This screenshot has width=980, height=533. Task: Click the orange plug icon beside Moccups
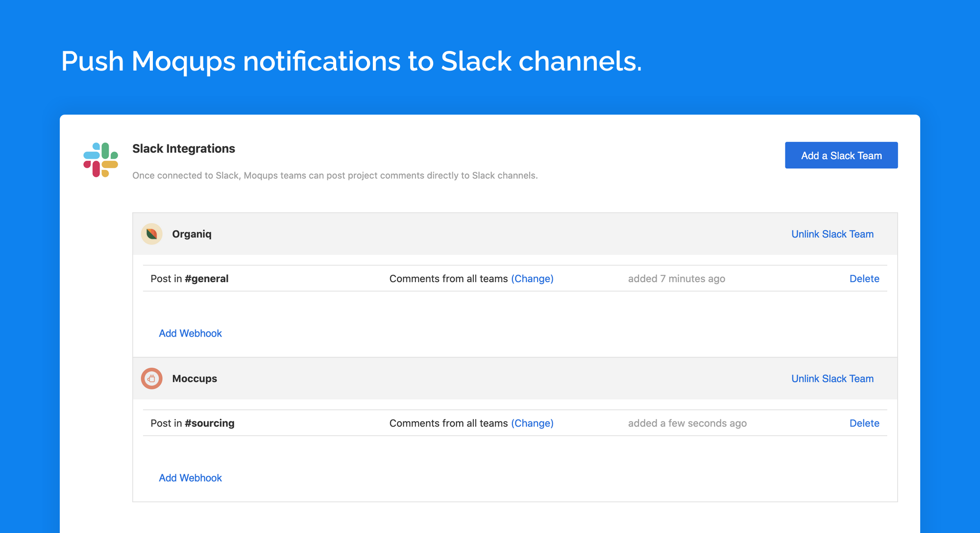click(152, 378)
